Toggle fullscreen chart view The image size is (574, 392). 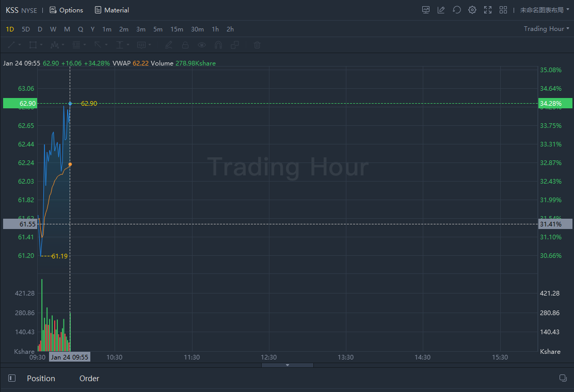pos(488,10)
